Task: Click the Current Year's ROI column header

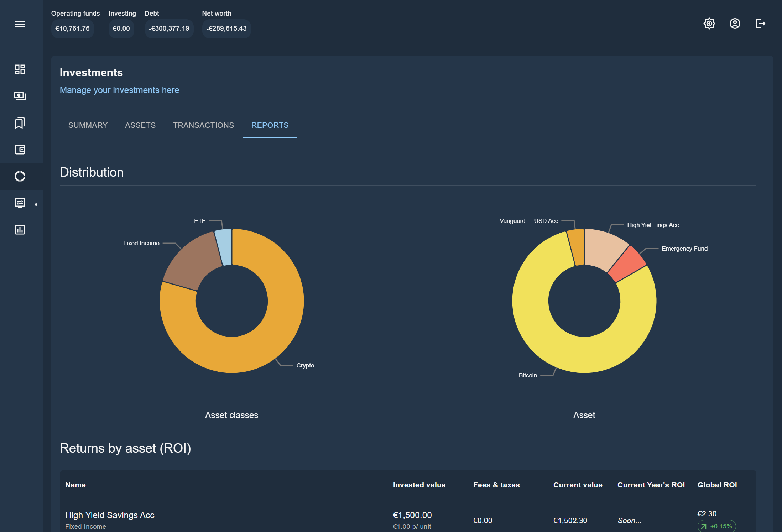Action: coord(651,485)
